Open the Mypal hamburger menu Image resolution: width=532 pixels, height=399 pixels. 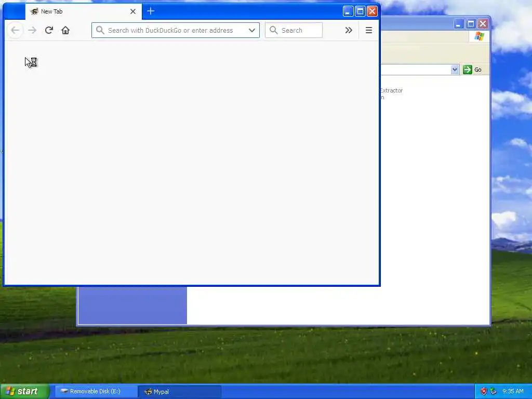pyautogui.click(x=369, y=30)
